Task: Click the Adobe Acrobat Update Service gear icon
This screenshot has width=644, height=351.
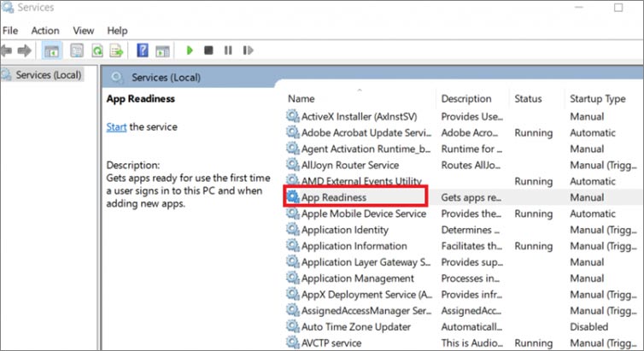Action: pyautogui.click(x=292, y=132)
